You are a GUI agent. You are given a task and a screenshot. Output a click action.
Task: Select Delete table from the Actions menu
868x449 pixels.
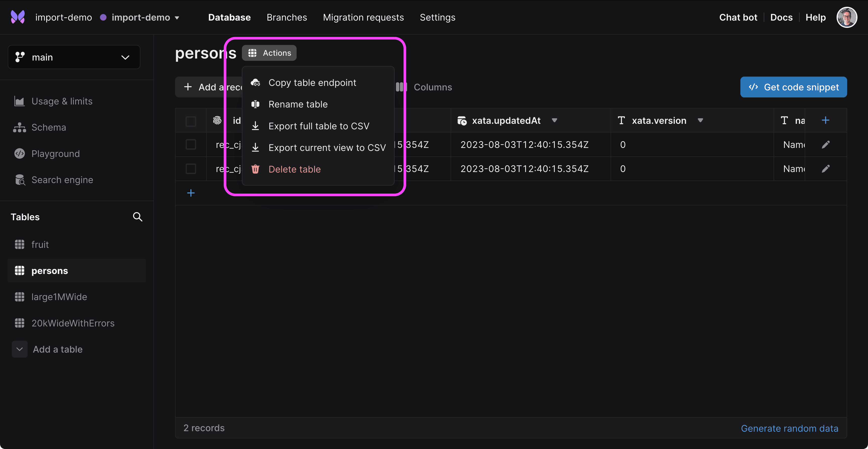(x=295, y=169)
